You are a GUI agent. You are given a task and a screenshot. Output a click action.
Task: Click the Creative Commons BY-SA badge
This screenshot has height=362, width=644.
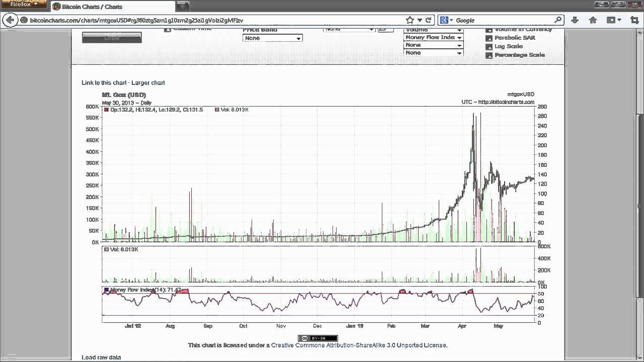point(317,338)
